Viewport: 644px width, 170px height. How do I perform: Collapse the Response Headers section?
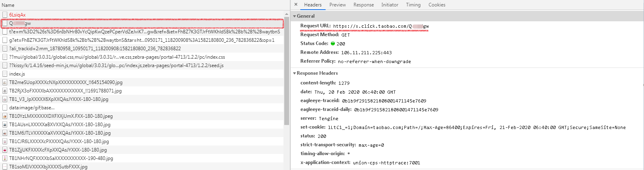295,73
